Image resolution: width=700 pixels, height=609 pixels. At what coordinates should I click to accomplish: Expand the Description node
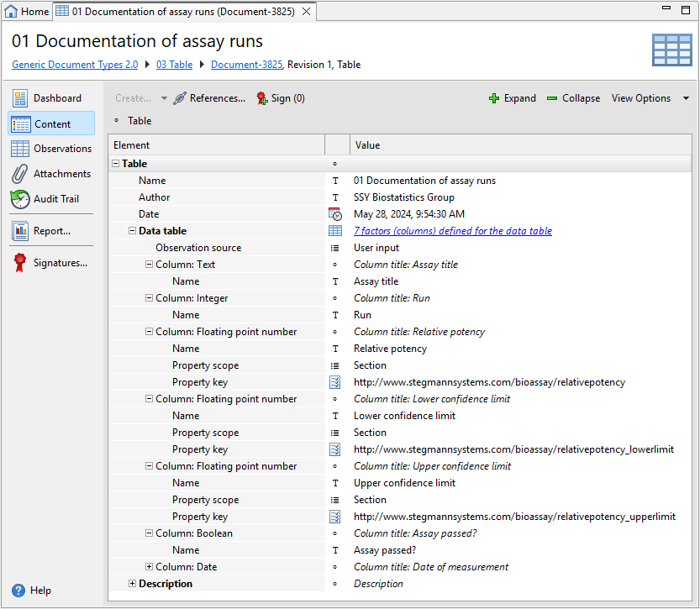point(132,584)
